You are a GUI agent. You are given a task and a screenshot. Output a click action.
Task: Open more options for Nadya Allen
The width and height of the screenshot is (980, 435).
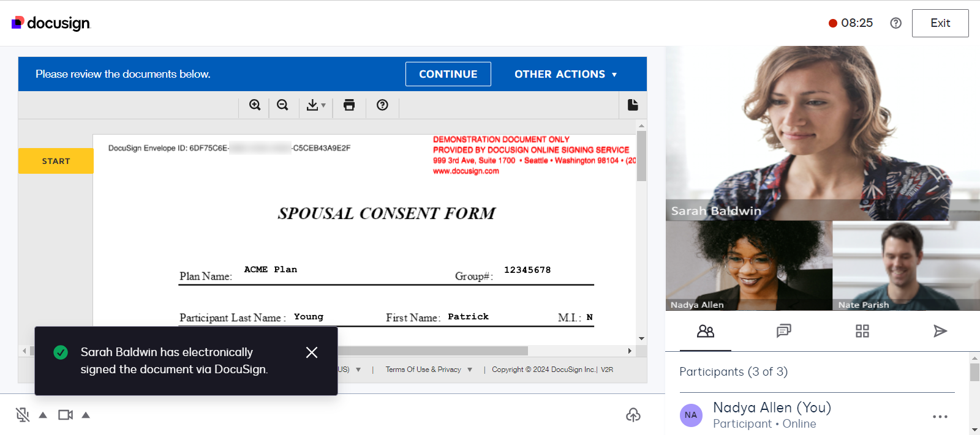940,417
